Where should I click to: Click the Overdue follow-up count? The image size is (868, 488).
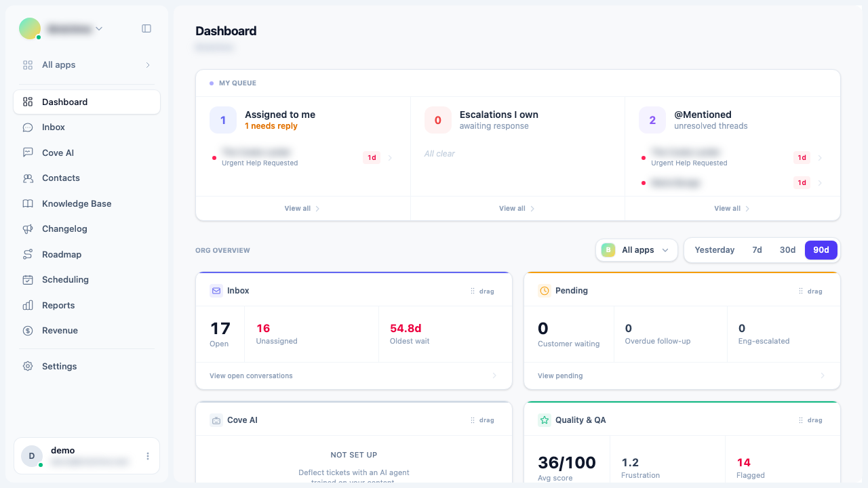click(629, 328)
